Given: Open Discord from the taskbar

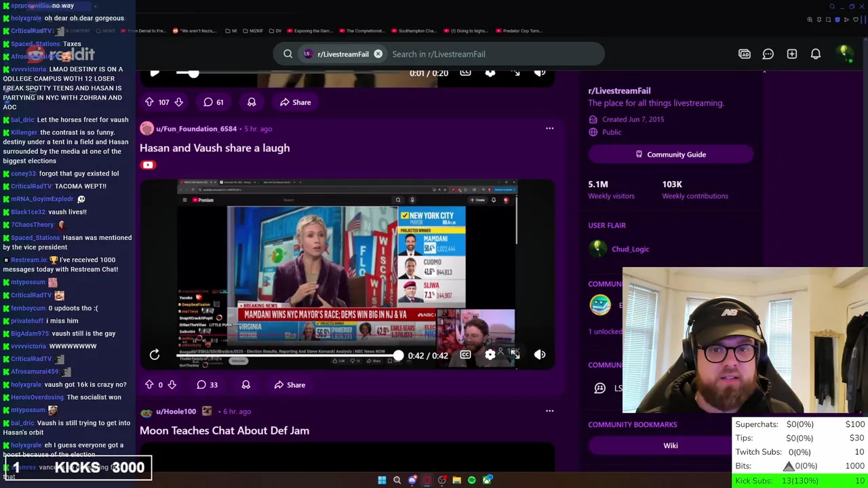Looking at the screenshot, I should point(412,480).
